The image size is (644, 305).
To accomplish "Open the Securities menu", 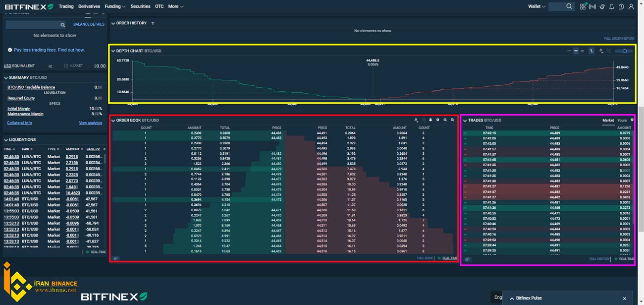I will (x=140, y=6).
